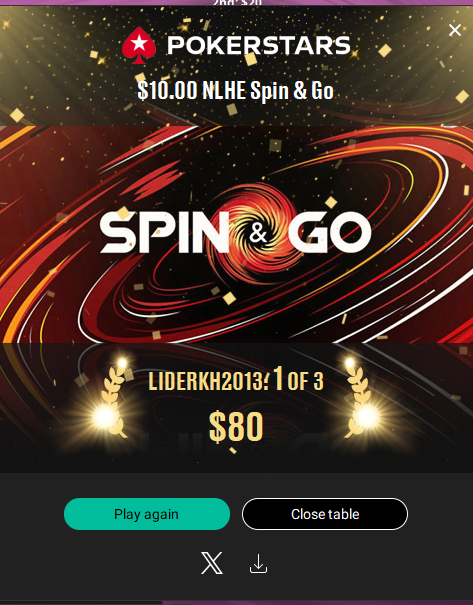This screenshot has height=605, width=473.
Task: Click the red PokerStars spade logo
Action: [x=139, y=45]
